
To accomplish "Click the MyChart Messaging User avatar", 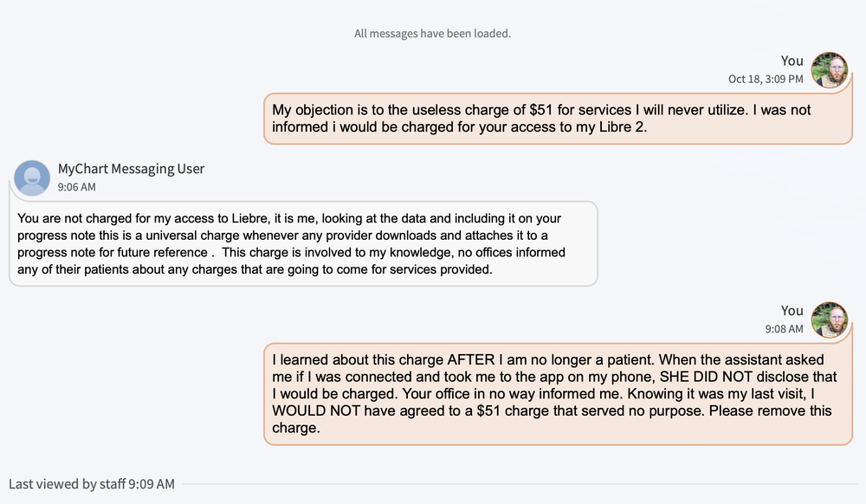I will (33, 178).
